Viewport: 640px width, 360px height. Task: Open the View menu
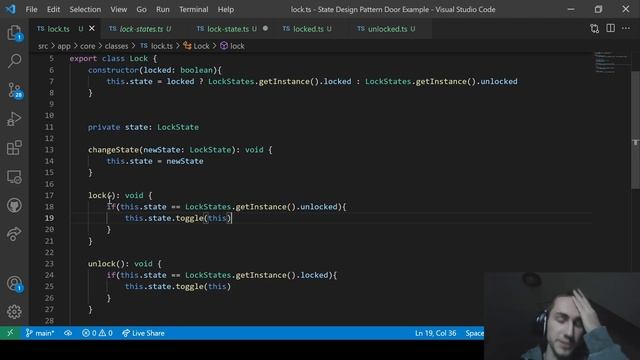click(118, 9)
